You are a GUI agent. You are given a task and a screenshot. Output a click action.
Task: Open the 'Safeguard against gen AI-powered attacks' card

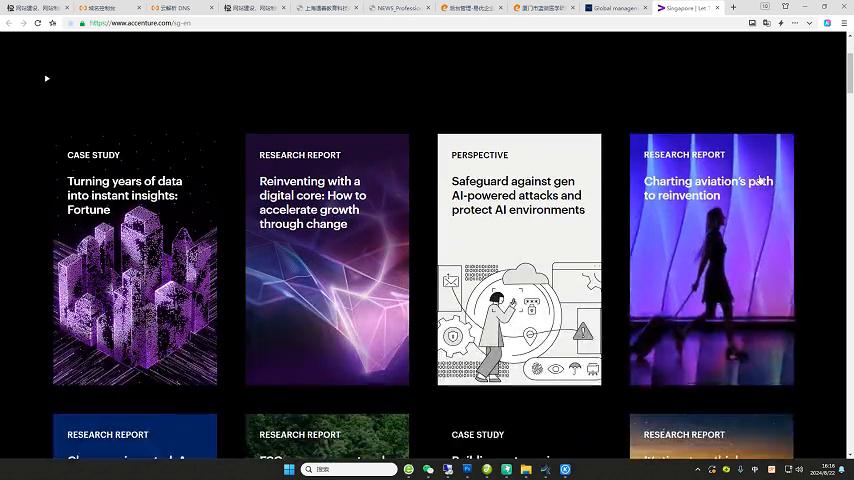(519, 259)
